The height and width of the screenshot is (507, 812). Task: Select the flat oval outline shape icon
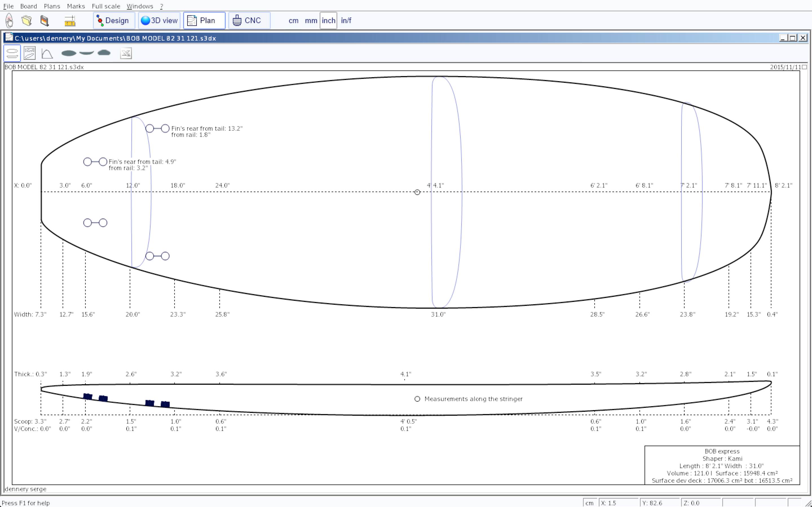coord(69,53)
